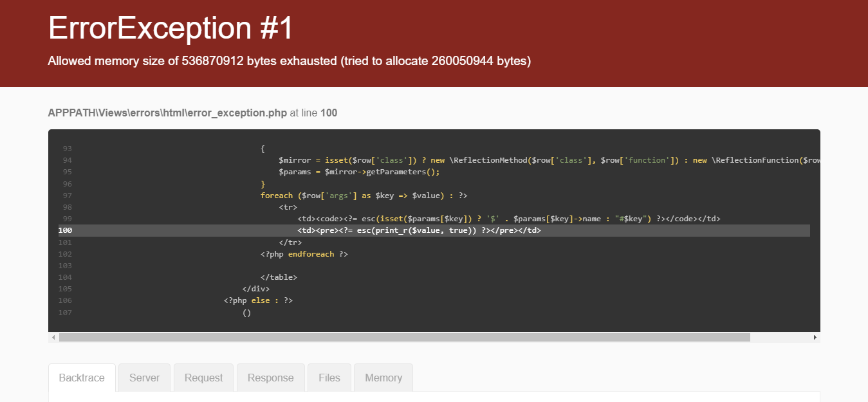Select the Backtrace tab

coord(82,378)
